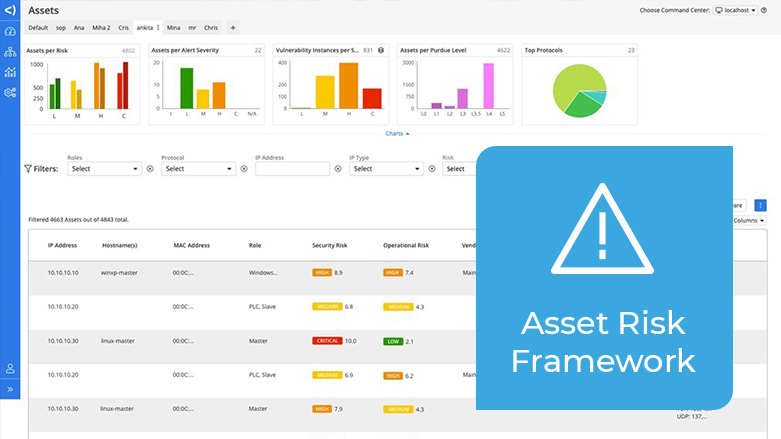
Task: Expand the sidebar with the double chevron
Action: (10, 389)
